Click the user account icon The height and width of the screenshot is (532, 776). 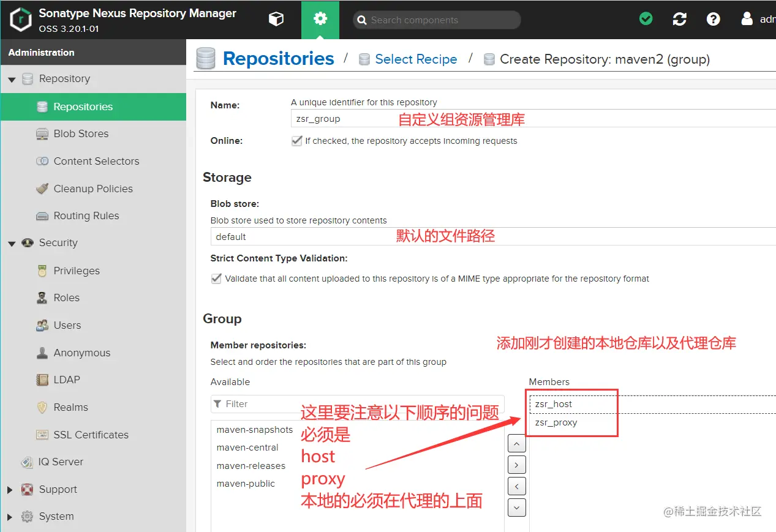tap(747, 19)
